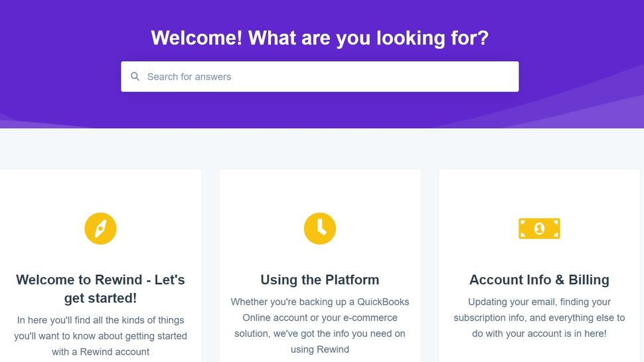Click the magnifying glass search icon
Viewport: 644px width, 362px height.
coord(135,77)
